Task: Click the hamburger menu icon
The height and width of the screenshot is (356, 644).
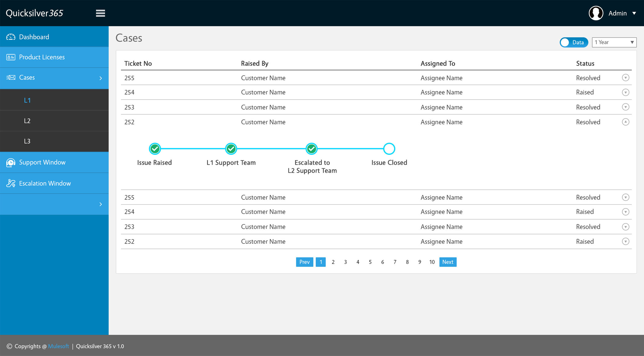Action: 100,13
